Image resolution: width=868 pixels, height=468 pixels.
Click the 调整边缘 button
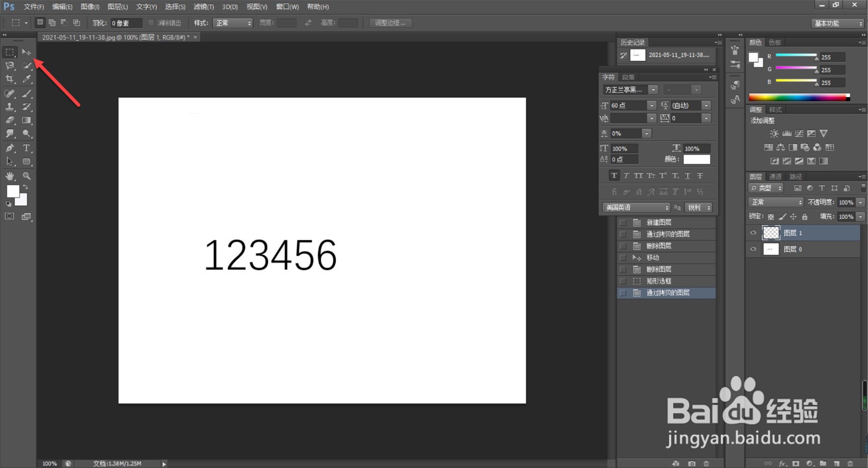(x=390, y=23)
